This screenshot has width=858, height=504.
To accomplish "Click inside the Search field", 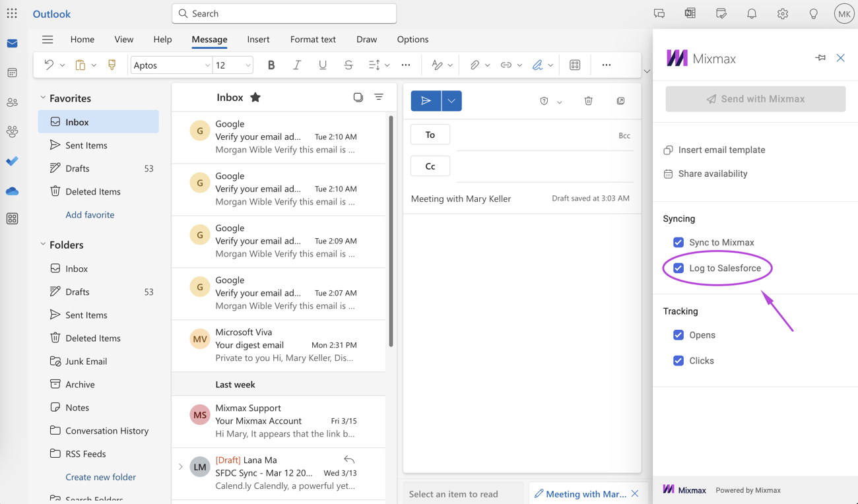I will coord(284,13).
